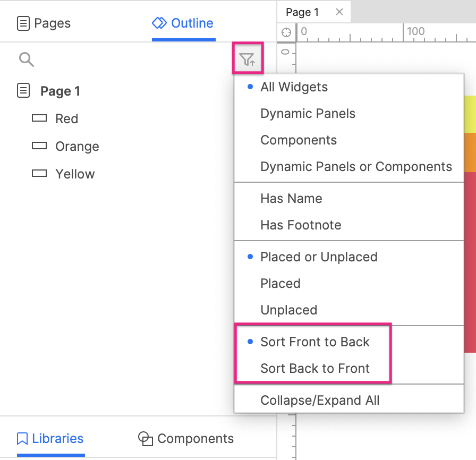Click the Page 1 document icon in outline
The image size is (476, 460).
click(23, 90)
